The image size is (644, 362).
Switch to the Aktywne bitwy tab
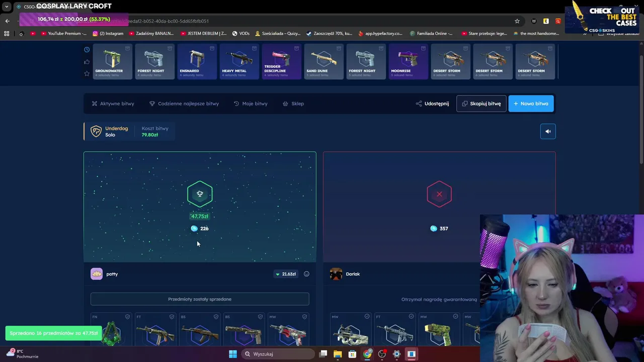113,104
